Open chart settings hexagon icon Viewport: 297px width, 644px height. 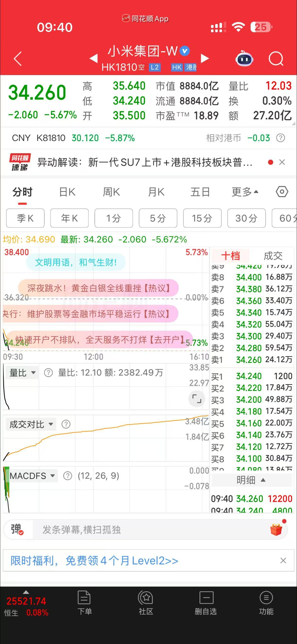click(282, 192)
